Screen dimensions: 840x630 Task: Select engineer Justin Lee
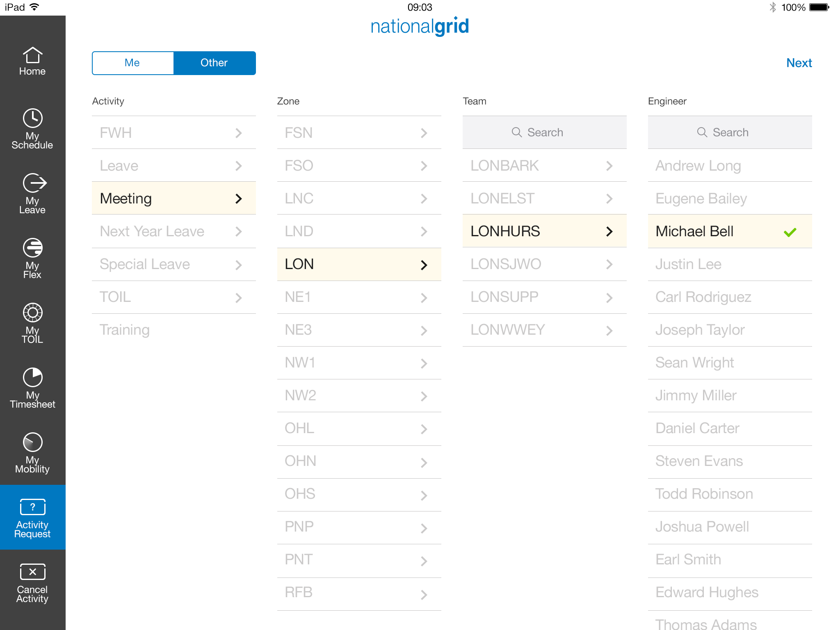point(729,264)
